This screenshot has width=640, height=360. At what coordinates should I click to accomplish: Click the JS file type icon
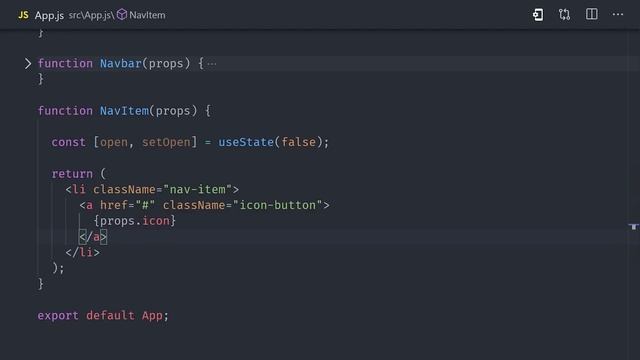click(x=23, y=15)
